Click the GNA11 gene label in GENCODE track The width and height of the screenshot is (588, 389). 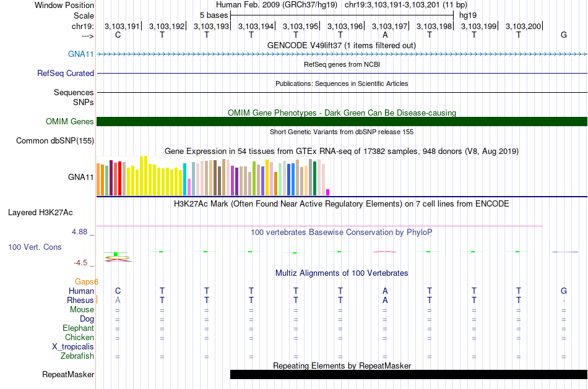[x=80, y=54]
